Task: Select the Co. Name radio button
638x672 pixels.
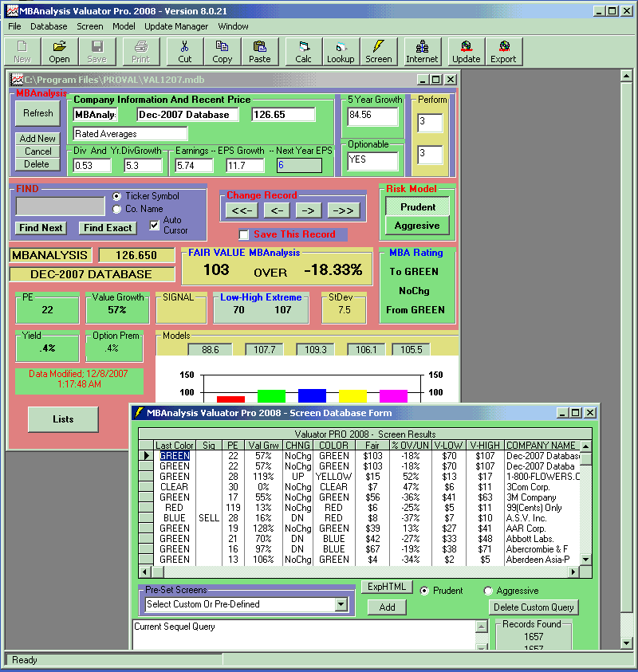Action: coord(117,209)
